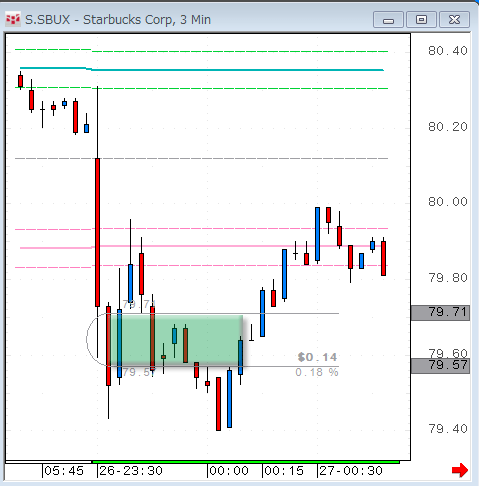Click the 79.40 price axis label
479x486 pixels.
tap(448, 429)
